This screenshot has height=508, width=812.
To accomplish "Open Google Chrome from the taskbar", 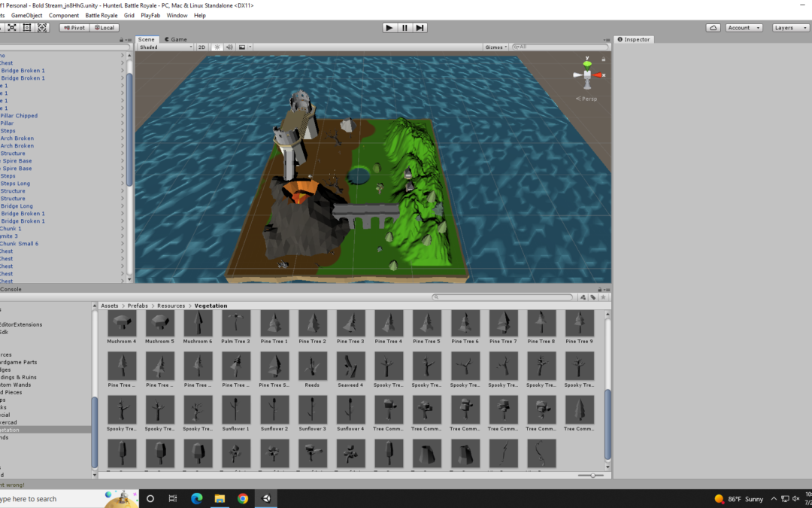I will (243, 499).
